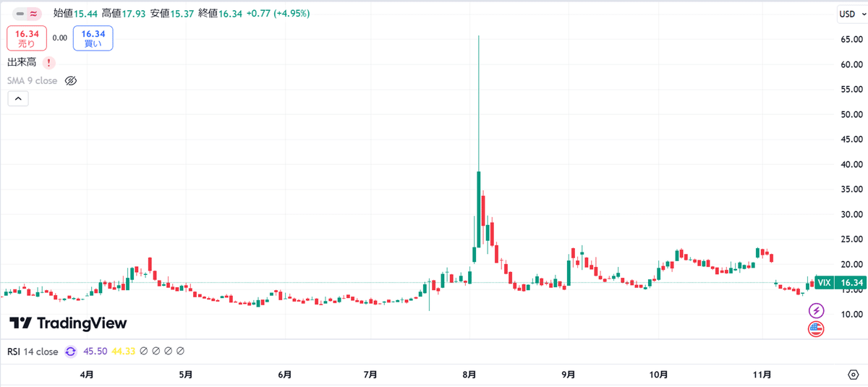Click the red exclamation icon beside 出来高
This screenshot has height=387, width=868.
pos(49,63)
